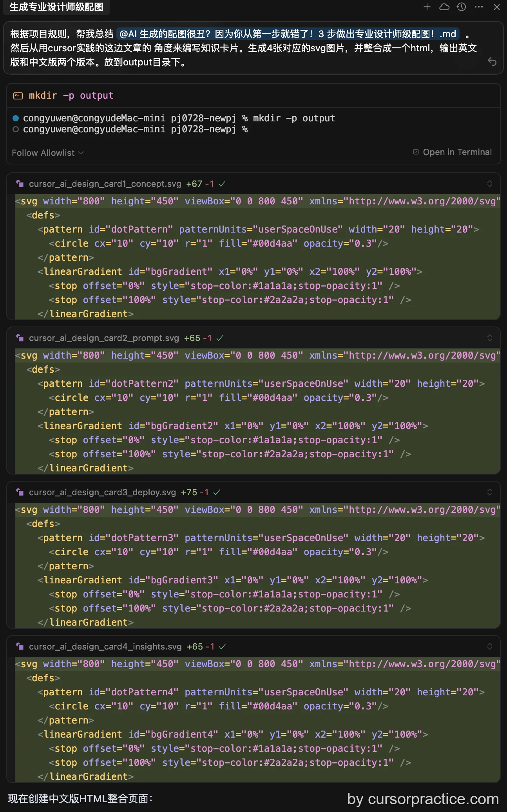Viewport: 507px width, 812px height.
Task: Click the terminal icon beside mkdir command
Action: tap(18, 96)
